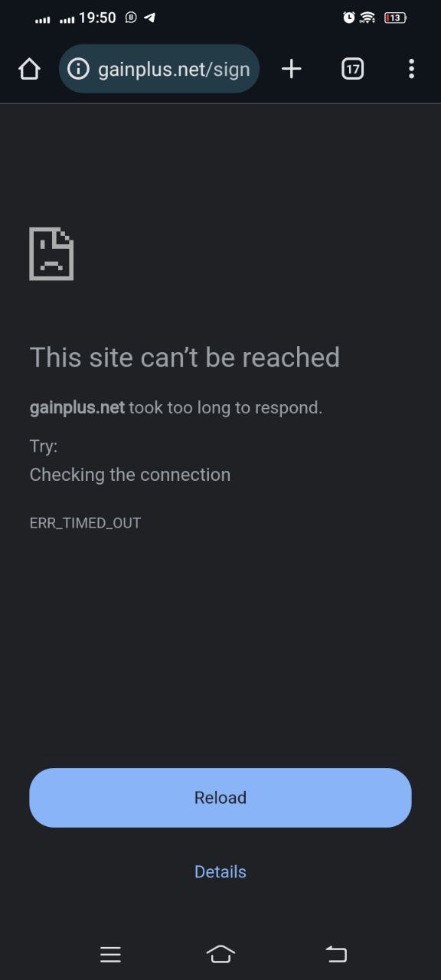Click the "Checking the connection" suggestion
The image size is (441, 980).
point(129,475)
